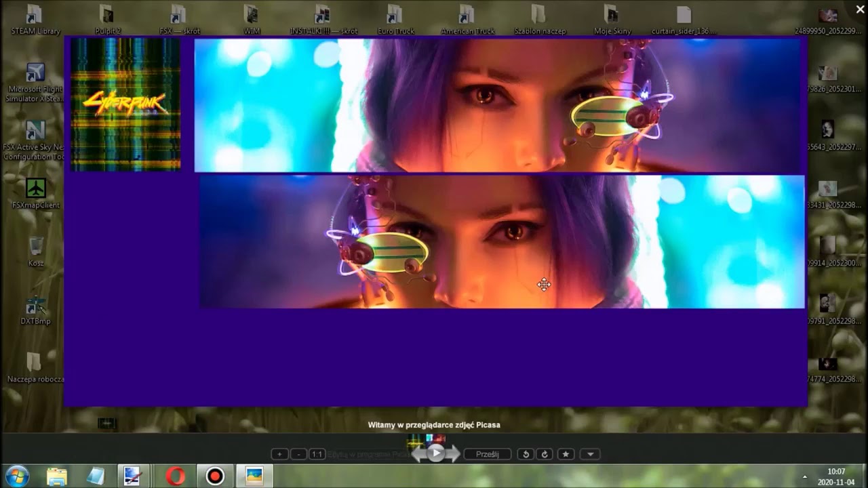
Task: Select the DXTBmp desktop icon
Action: (x=36, y=310)
